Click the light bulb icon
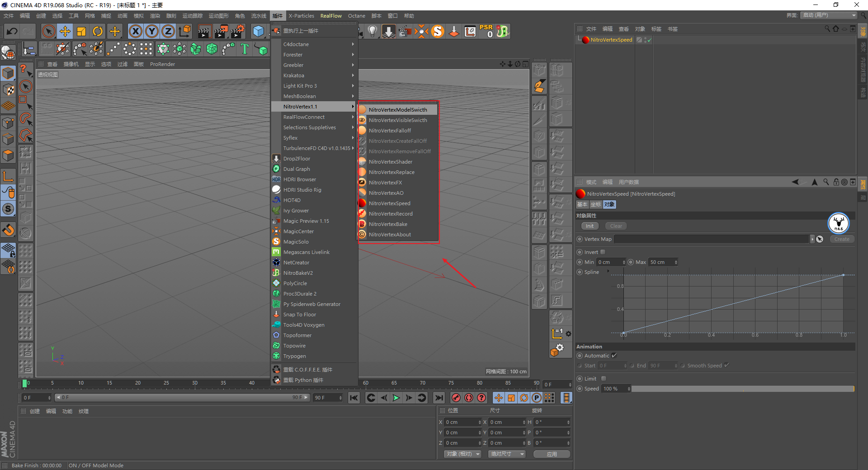Image resolution: width=868 pixels, height=470 pixels. pyautogui.click(x=372, y=31)
